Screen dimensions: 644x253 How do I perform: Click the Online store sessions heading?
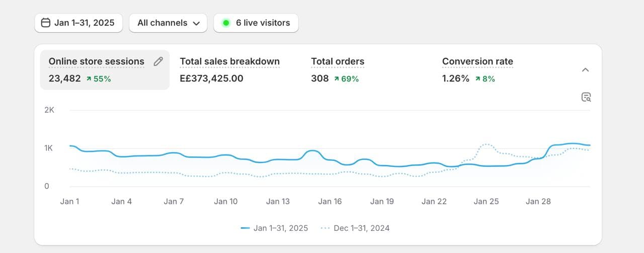point(96,61)
